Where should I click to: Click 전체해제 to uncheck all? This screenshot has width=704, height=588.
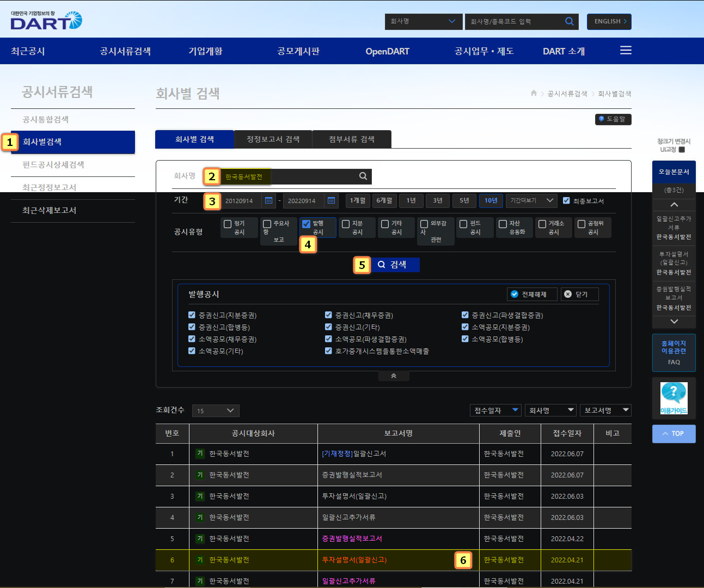[x=532, y=294]
